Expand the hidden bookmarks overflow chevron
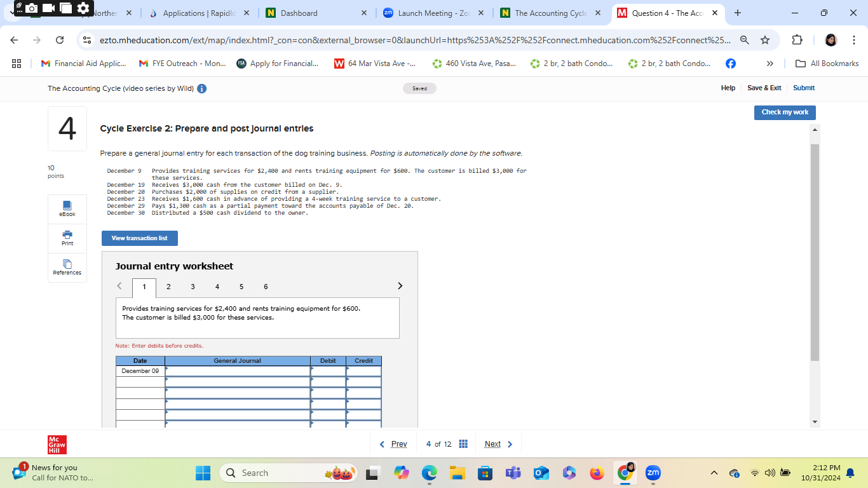The height and width of the screenshot is (488, 868). point(770,63)
